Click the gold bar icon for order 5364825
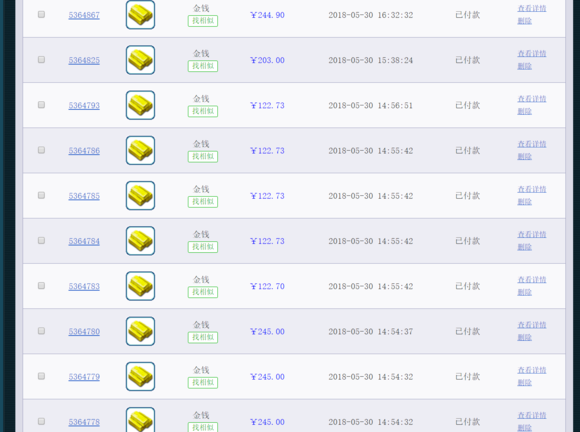 pyautogui.click(x=140, y=60)
